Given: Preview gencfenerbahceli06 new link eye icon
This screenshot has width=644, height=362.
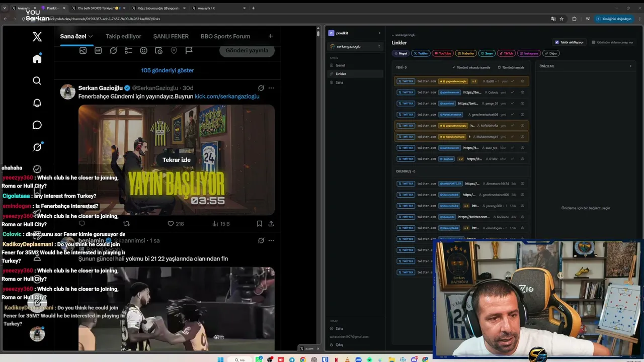Looking at the screenshot, I should [522, 114].
